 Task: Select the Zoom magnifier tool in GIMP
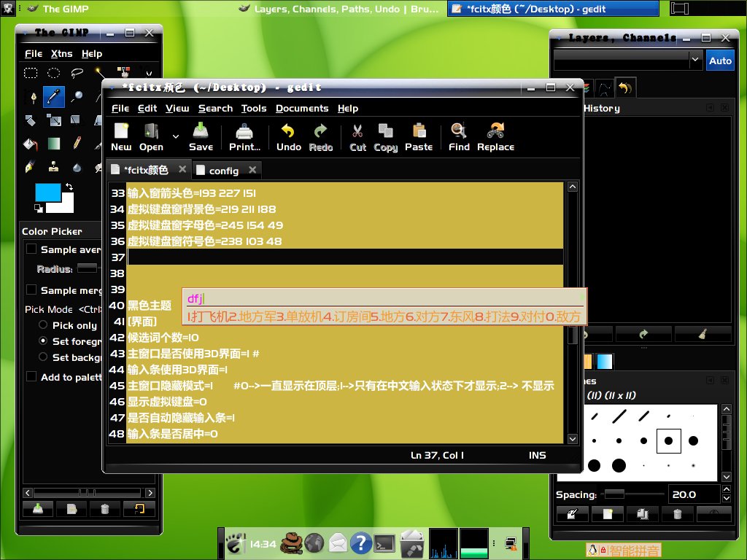(x=77, y=97)
